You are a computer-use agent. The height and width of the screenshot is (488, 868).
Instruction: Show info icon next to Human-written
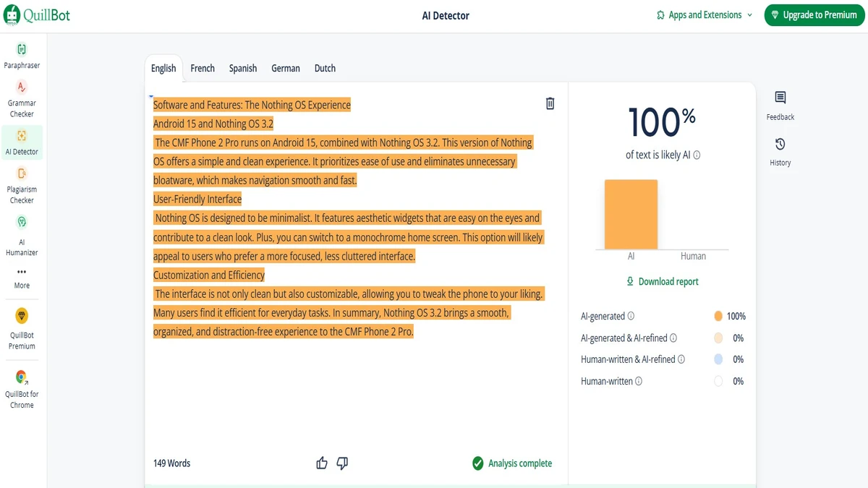tap(639, 381)
